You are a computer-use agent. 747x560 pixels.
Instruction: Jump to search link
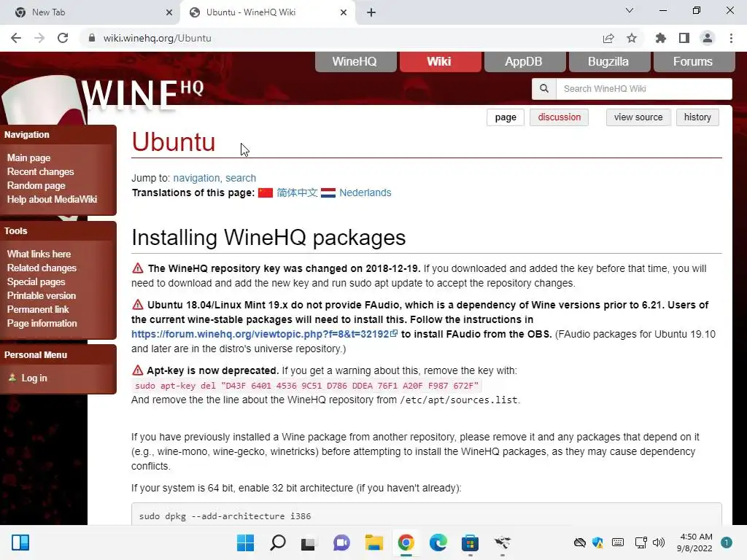[x=241, y=178]
